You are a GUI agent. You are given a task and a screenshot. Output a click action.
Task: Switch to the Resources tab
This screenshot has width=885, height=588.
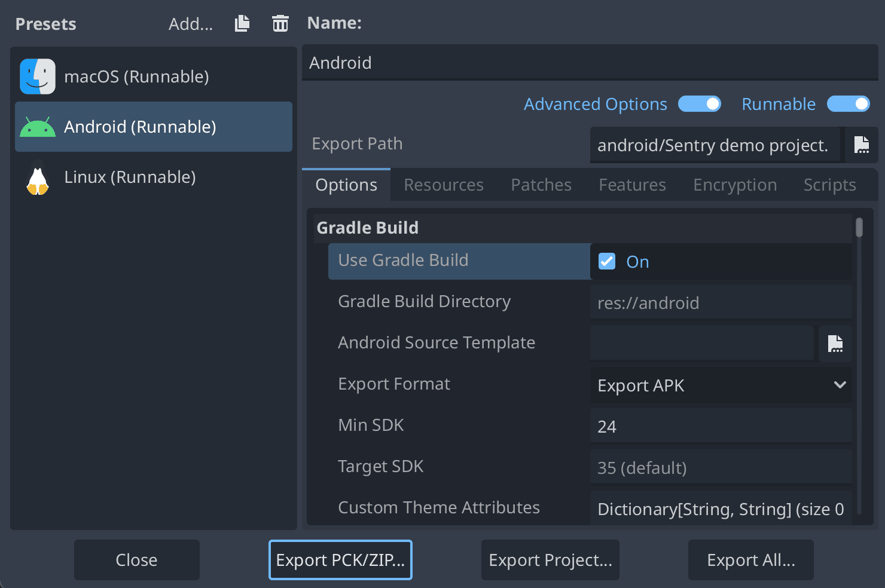(x=443, y=185)
